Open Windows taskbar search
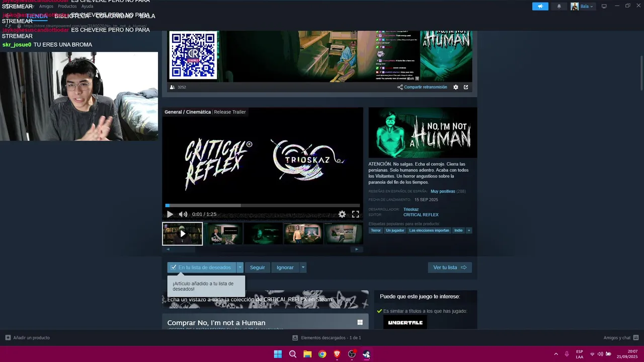This screenshot has height=362, width=644. pyautogui.click(x=292, y=354)
